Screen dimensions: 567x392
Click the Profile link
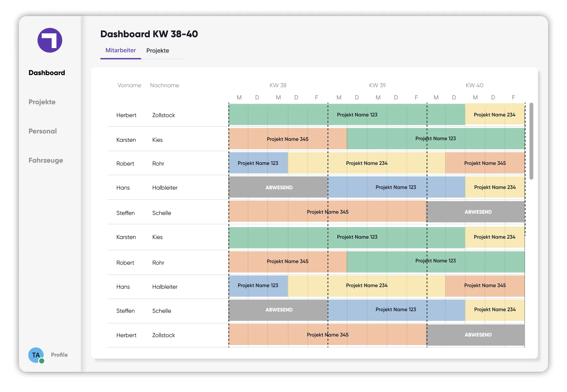coord(59,355)
